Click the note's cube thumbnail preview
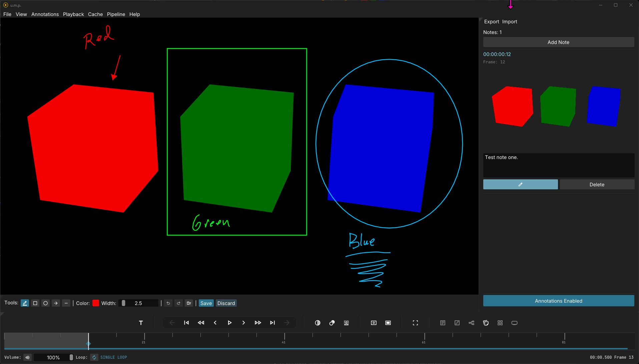 556,107
